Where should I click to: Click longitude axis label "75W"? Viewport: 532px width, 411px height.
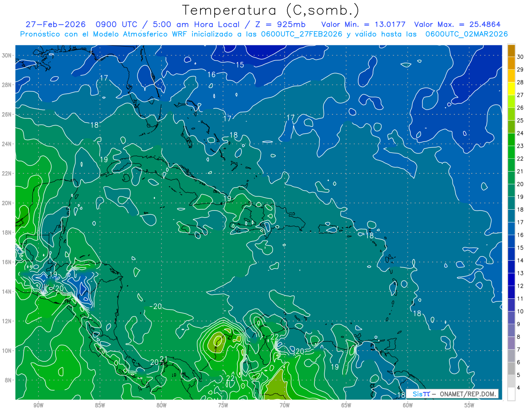tap(223, 405)
